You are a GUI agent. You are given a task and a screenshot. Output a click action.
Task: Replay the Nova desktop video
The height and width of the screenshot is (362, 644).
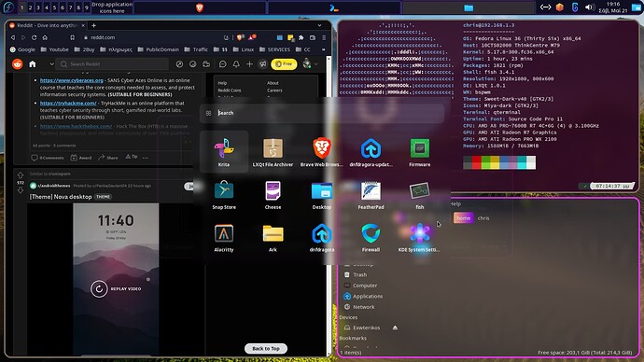point(116,289)
